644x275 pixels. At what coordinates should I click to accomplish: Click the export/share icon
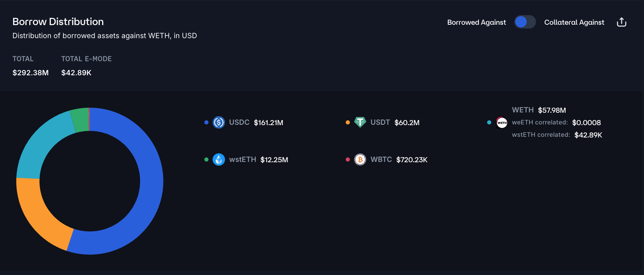622,22
